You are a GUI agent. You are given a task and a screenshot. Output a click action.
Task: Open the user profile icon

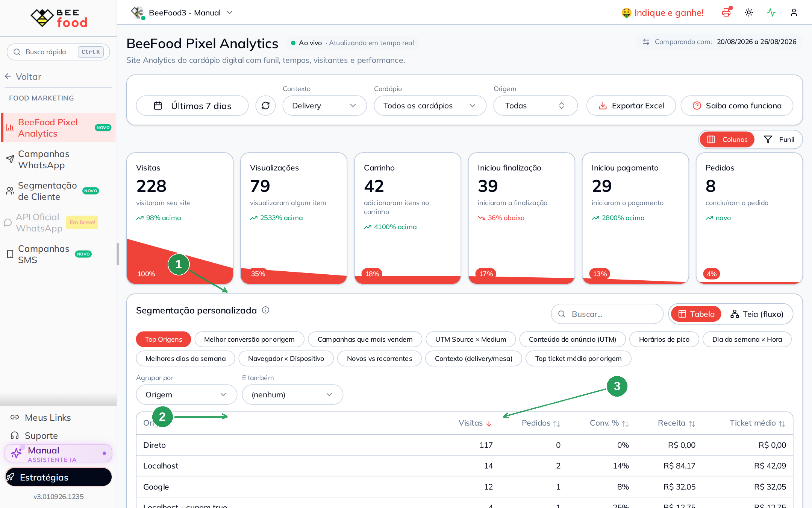[x=794, y=12]
